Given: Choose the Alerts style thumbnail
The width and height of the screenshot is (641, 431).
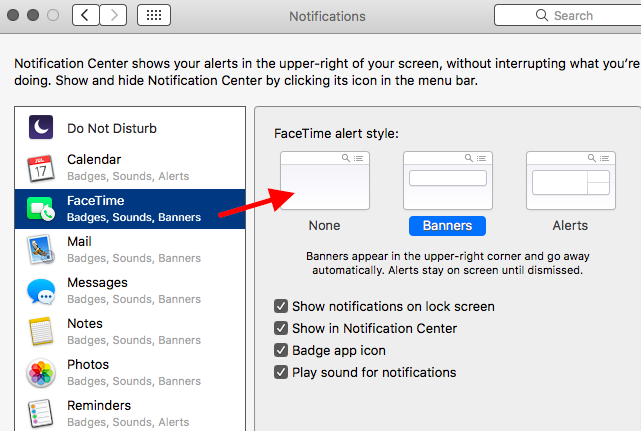Looking at the screenshot, I should coord(571,180).
